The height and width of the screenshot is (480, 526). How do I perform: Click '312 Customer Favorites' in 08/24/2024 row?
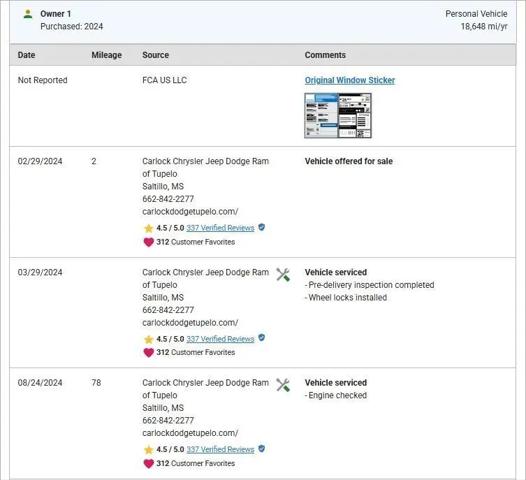(196, 464)
